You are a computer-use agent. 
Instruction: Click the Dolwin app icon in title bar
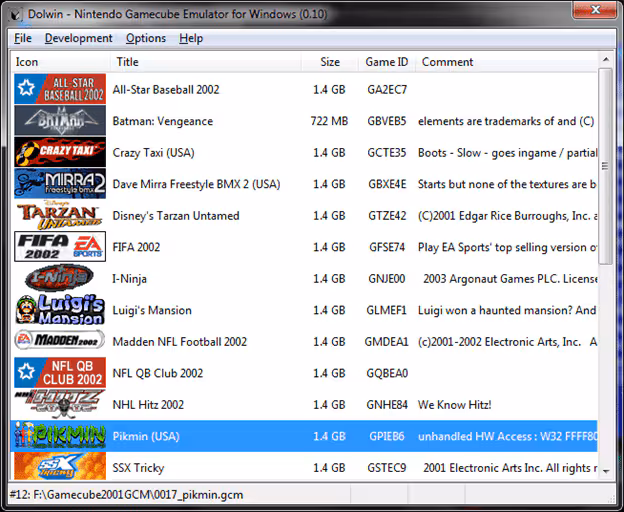[x=16, y=14]
